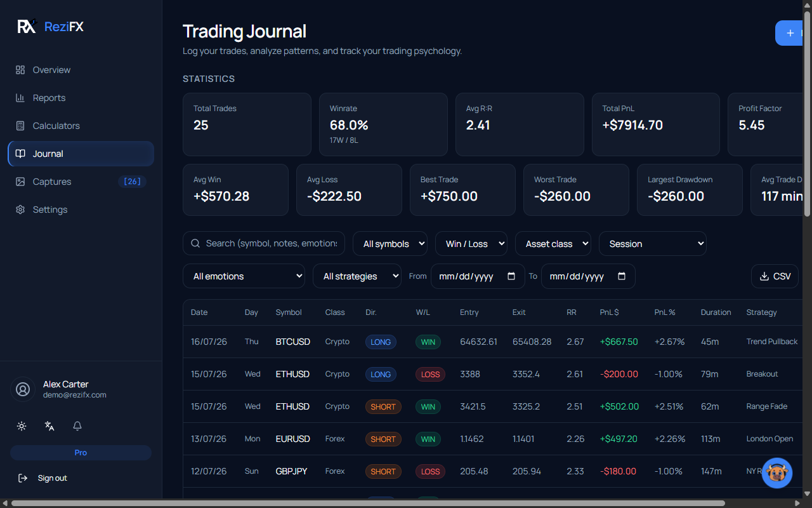The height and width of the screenshot is (508, 812).
Task: Click the BTCUSD symbol cell
Action: [293, 342]
